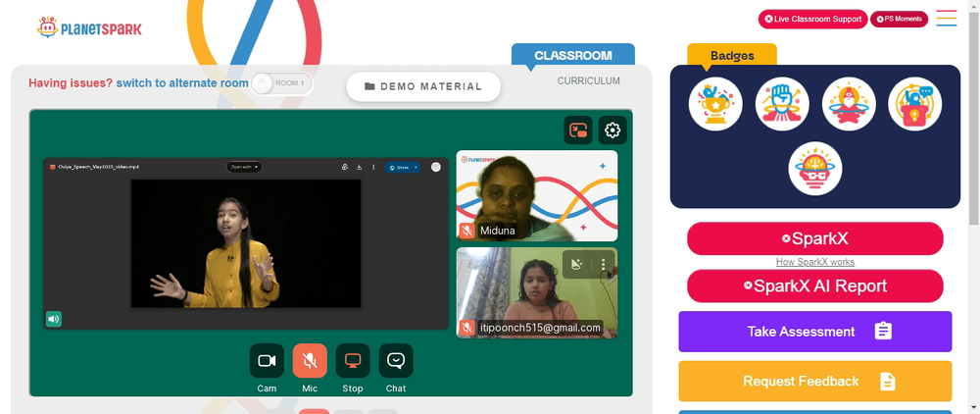Expand the Open with dropdown
Viewport: 980px width, 414px height.
pos(244,167)
